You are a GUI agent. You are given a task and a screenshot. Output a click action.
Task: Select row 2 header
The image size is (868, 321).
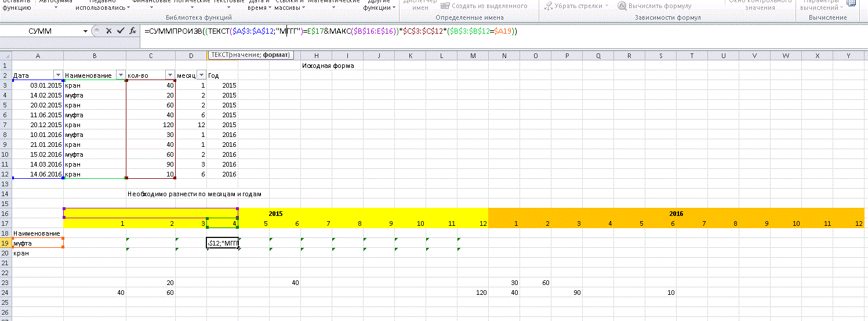(x=6, y=75)
